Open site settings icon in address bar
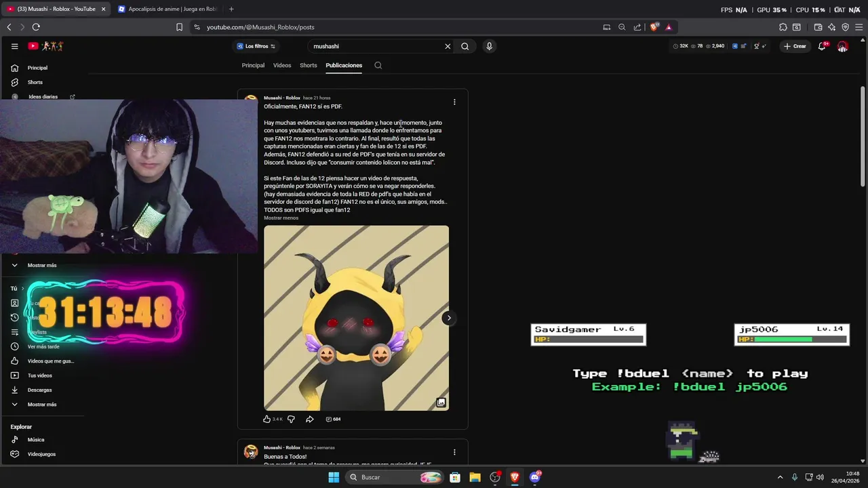The image size is (868, 488). tap(197, 27)
